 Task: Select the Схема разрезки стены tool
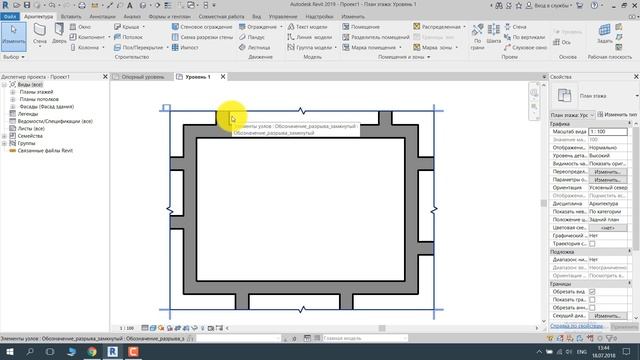click(x=202, y=37)
